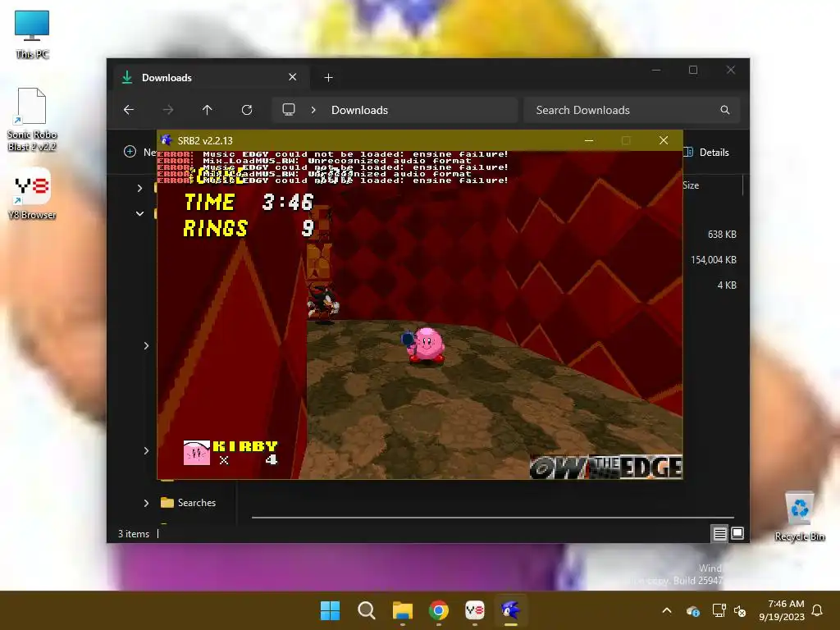840x630 pixels.
Task: Refresh the Downloads folder
Action: tap(246, 110)
